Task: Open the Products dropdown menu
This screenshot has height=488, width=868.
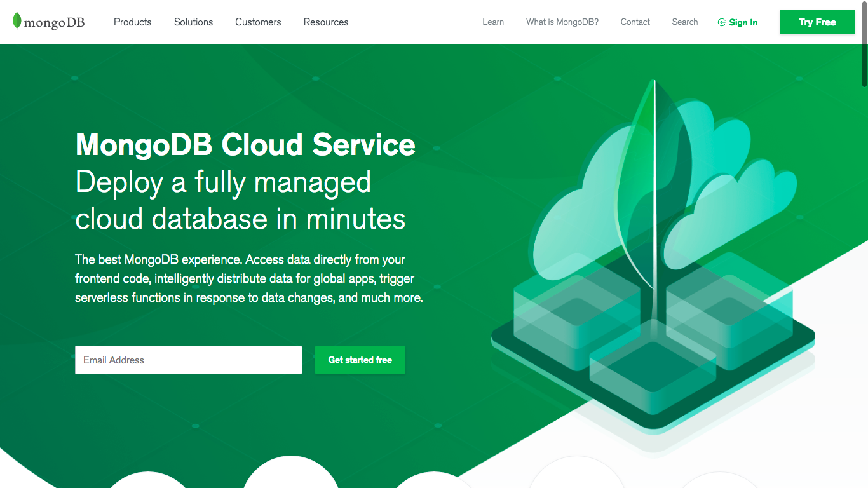Action: [132, 22]
